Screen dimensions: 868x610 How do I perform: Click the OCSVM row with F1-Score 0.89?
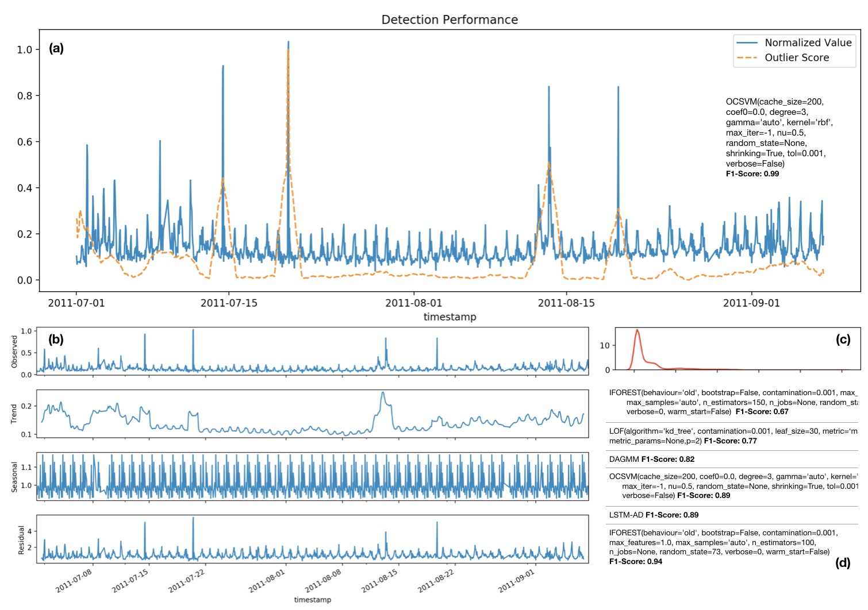tap(733, 486)
